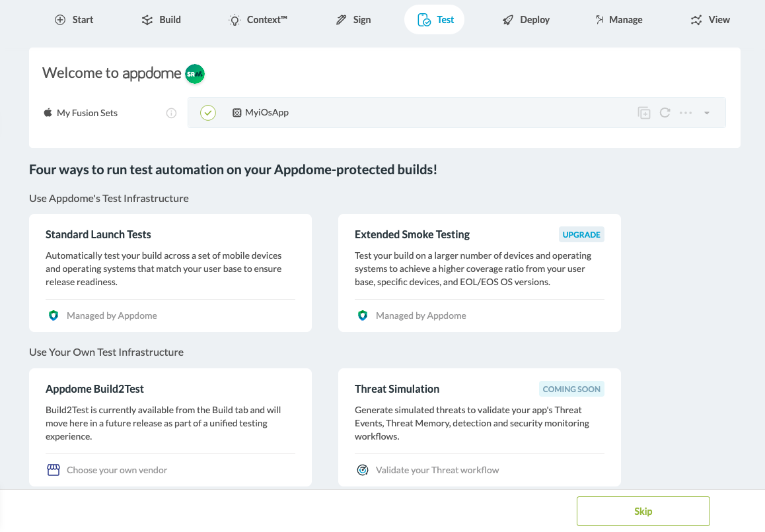
Task: Click Managed by Appdome under Standard Launch Tests
Action: tap(112, 316)
